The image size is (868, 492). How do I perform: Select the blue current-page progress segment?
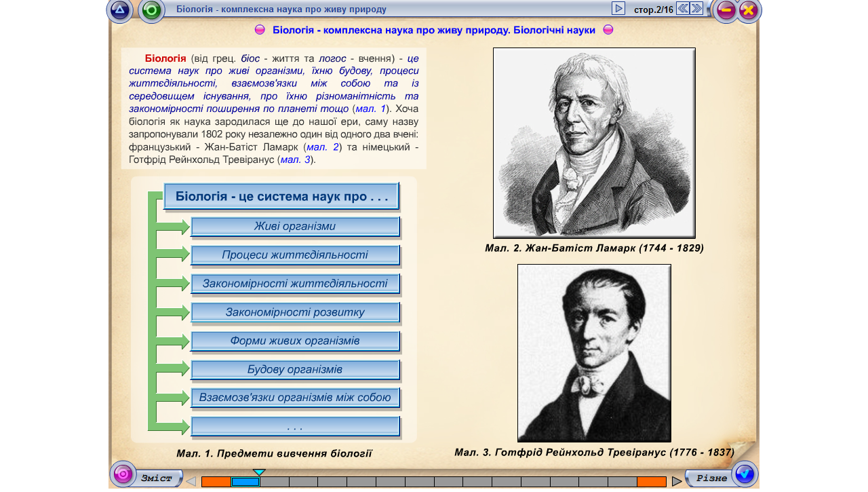point(245,482)
